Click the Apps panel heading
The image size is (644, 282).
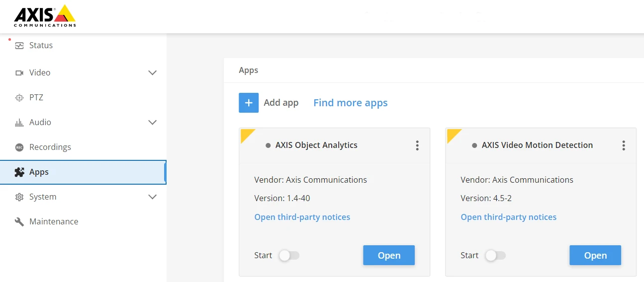[249, 70]
